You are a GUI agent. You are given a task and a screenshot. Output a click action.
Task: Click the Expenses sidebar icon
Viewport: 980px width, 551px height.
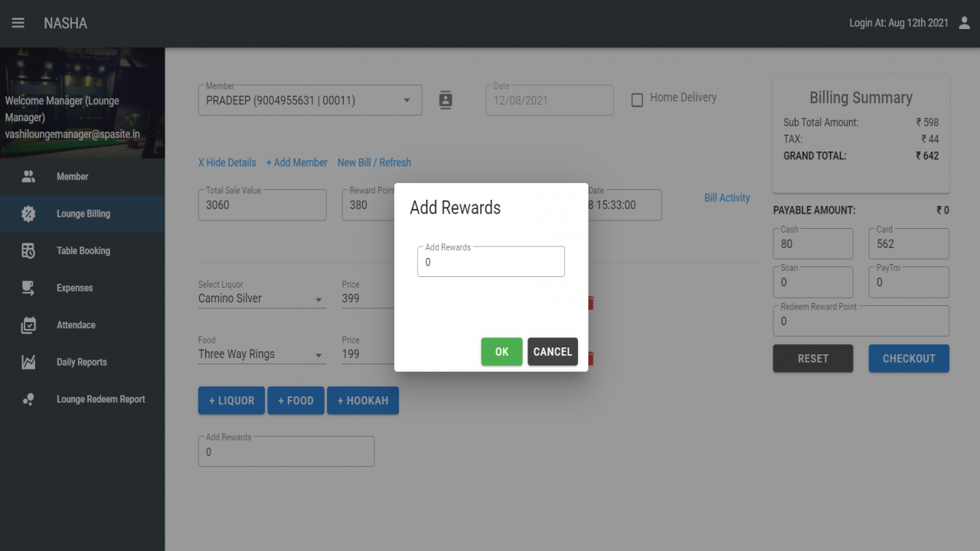click(x=28, y=288)
